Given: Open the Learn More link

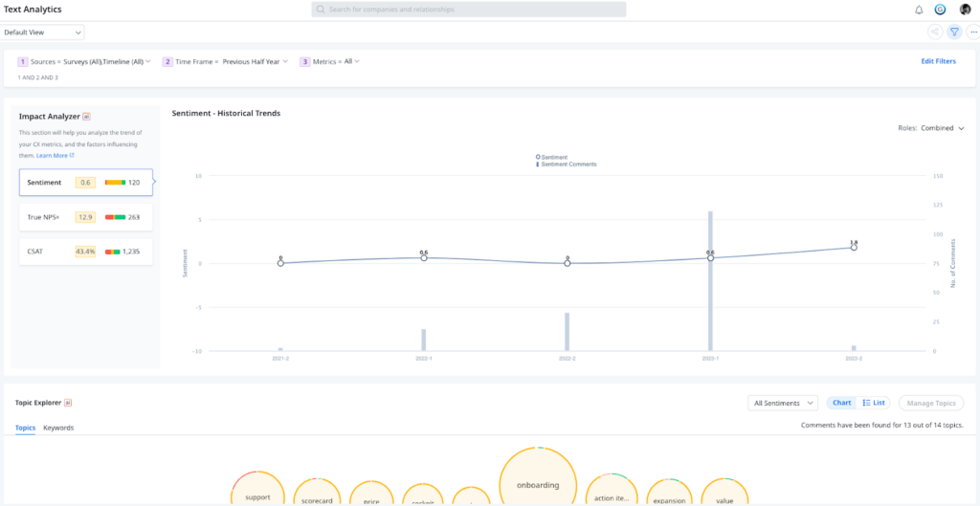Looking at the screenshot, I should [x=55, y=156].
